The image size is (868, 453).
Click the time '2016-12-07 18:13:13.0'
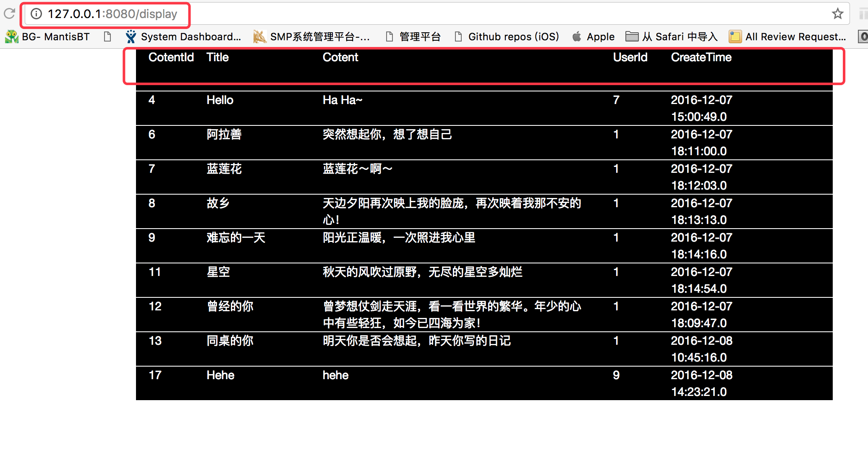(x=701, y=211)
